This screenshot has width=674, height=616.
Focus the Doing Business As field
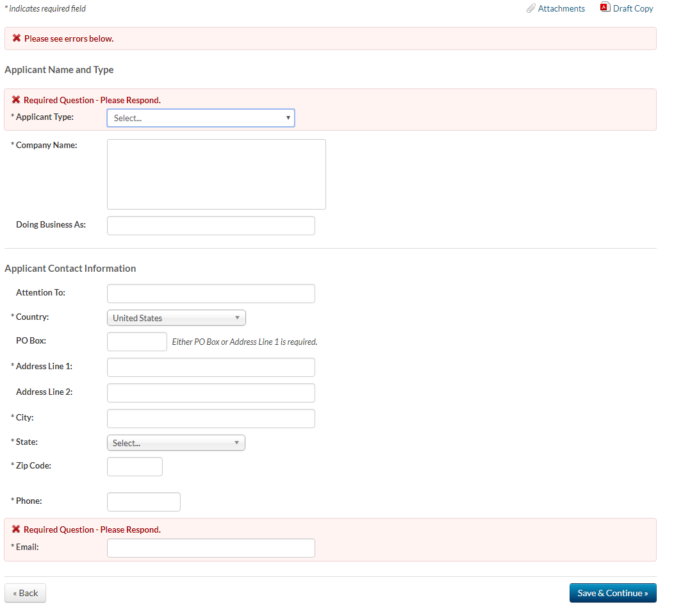point(211,226)
